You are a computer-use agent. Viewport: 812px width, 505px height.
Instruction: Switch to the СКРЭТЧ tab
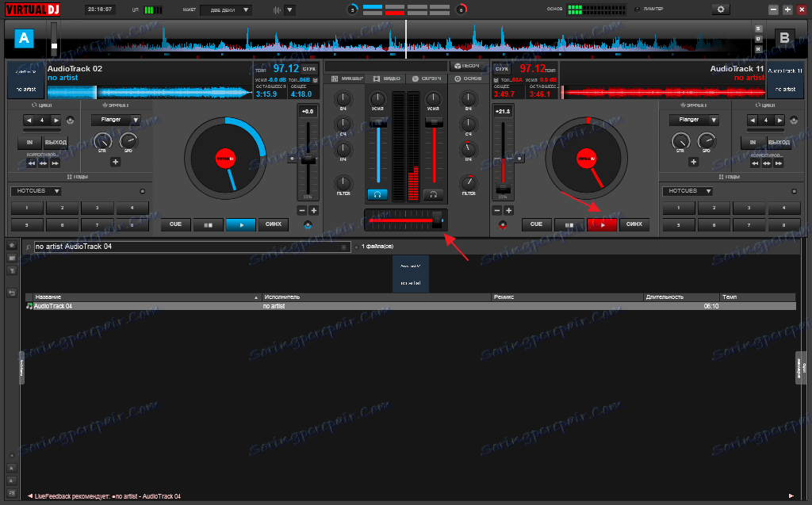pos(427,78)
